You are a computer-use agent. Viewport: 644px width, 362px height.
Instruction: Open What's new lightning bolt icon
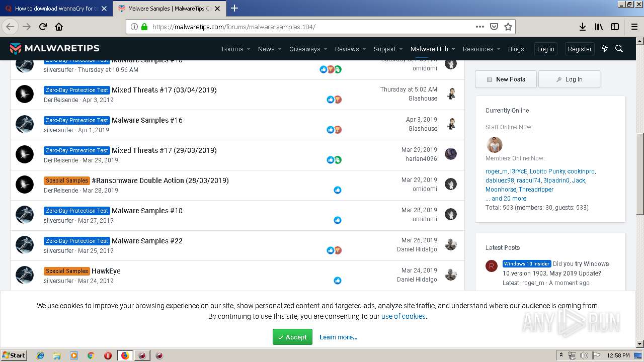(x=605, y=49)
